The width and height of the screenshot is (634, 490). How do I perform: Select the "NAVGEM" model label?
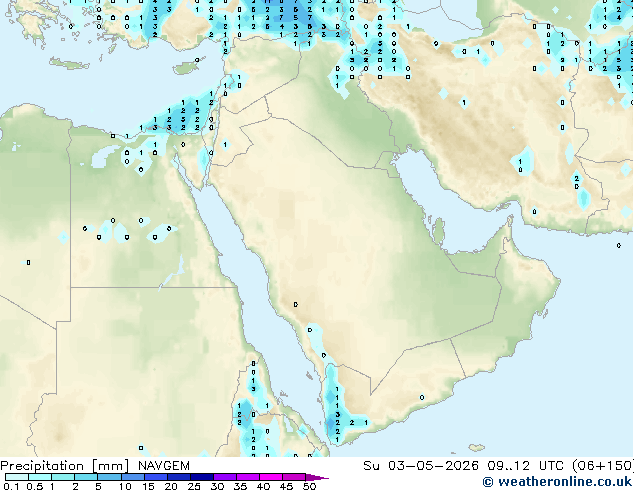(164, 466)
